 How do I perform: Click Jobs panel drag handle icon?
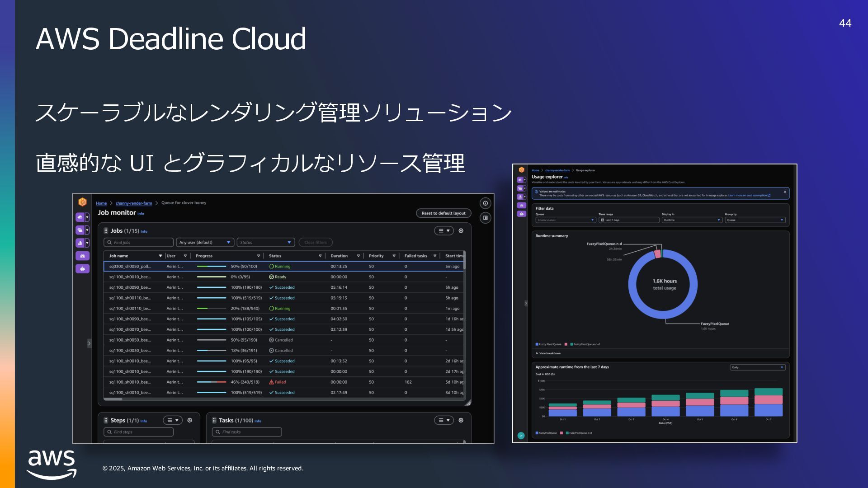tap(106, 230)
